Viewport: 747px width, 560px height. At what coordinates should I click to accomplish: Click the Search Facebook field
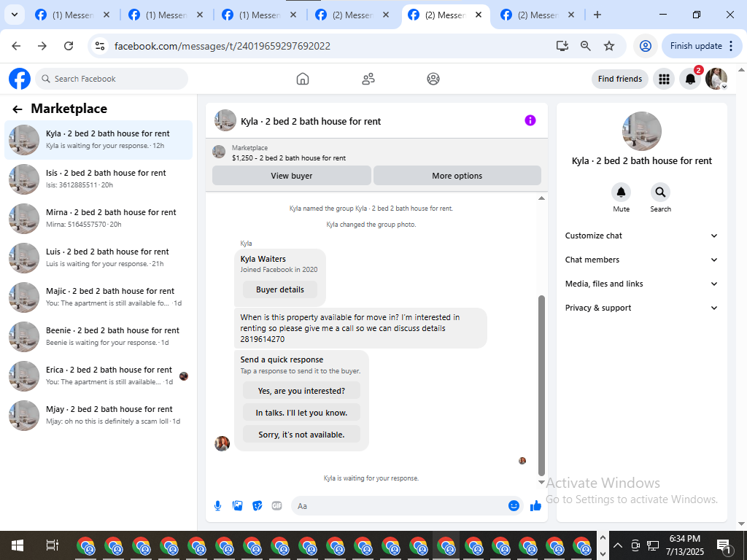tap(112, 79)
